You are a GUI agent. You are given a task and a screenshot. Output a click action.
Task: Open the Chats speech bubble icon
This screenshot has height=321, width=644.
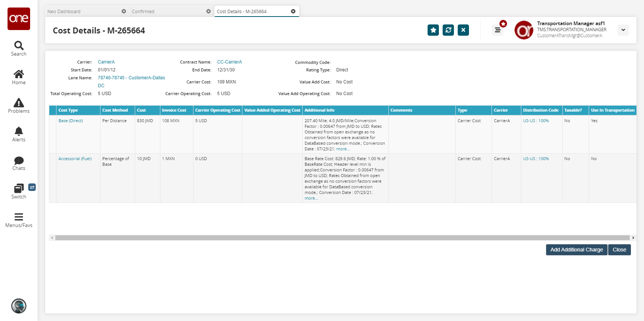coord(19,160)
